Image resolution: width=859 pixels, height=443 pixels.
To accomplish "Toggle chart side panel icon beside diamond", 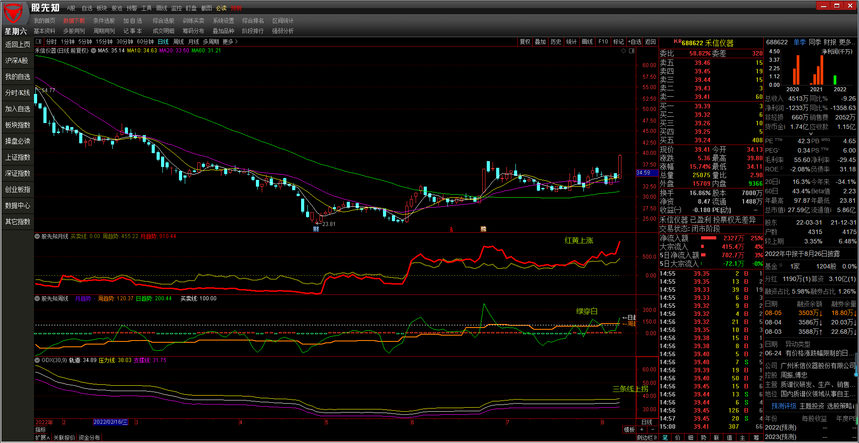I will 632,50.
